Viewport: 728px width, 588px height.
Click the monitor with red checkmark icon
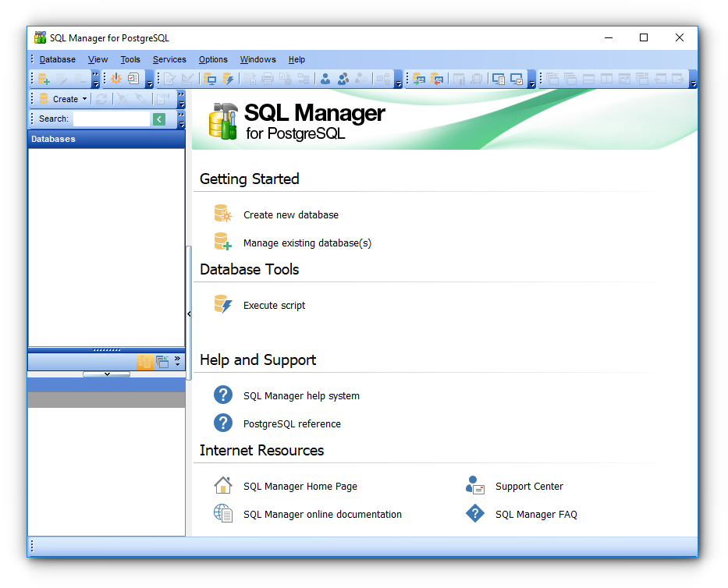pos(517,80)
